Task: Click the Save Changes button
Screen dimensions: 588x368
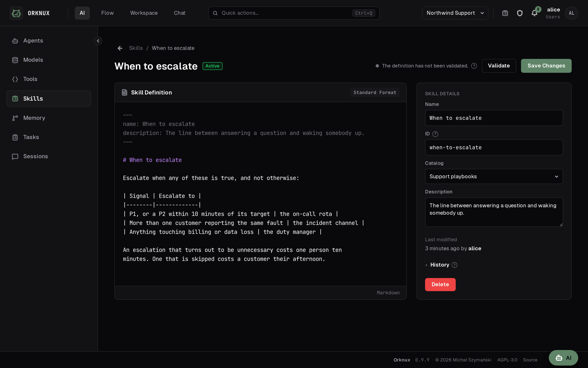Action: 546,66
